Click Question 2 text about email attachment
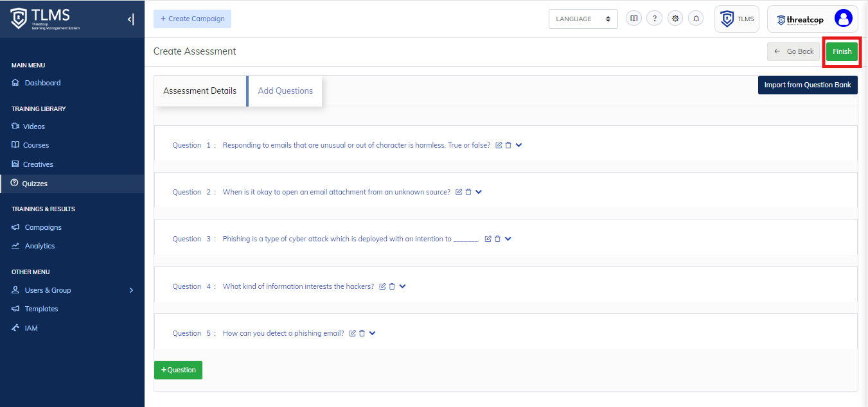Screen dimensions: 868x407 pyautogui.click(x=337, y=192)
